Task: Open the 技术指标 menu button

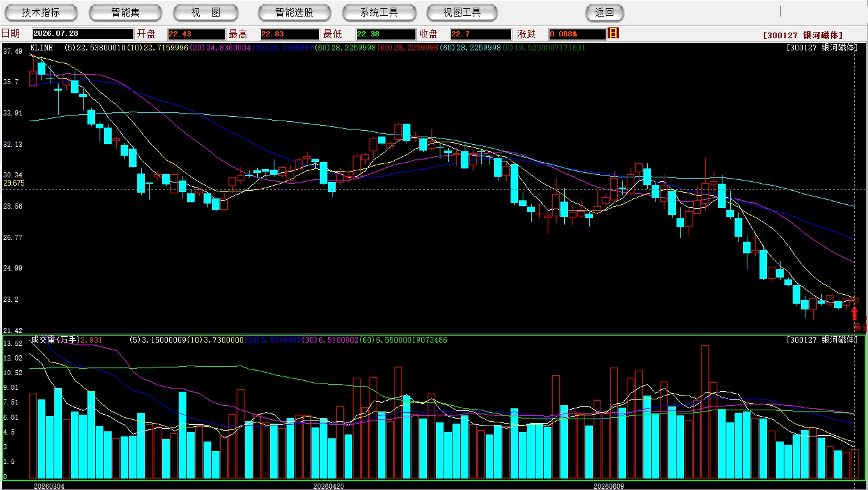Action: point(41,12)
